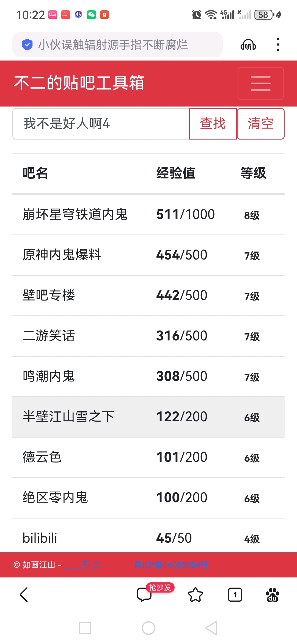
Task: Select the 半壁江山雪之下 highlighted row
Action: point(148,417)
